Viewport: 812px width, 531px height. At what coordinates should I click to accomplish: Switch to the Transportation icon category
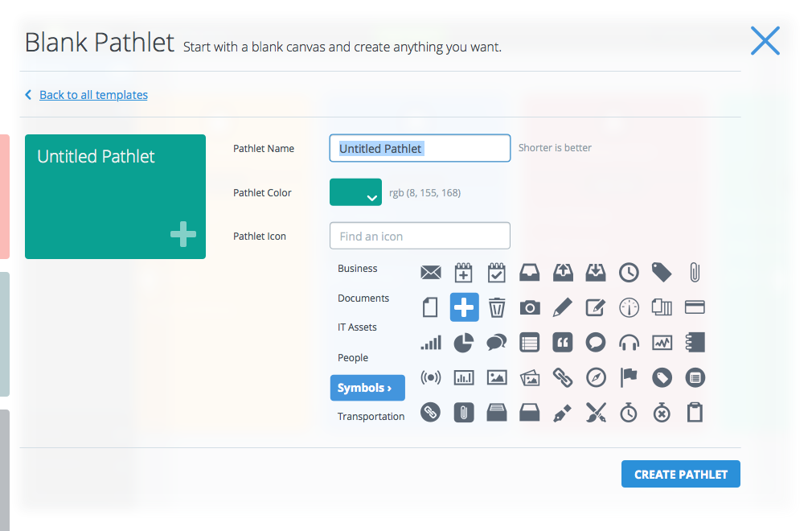[371, 416]
